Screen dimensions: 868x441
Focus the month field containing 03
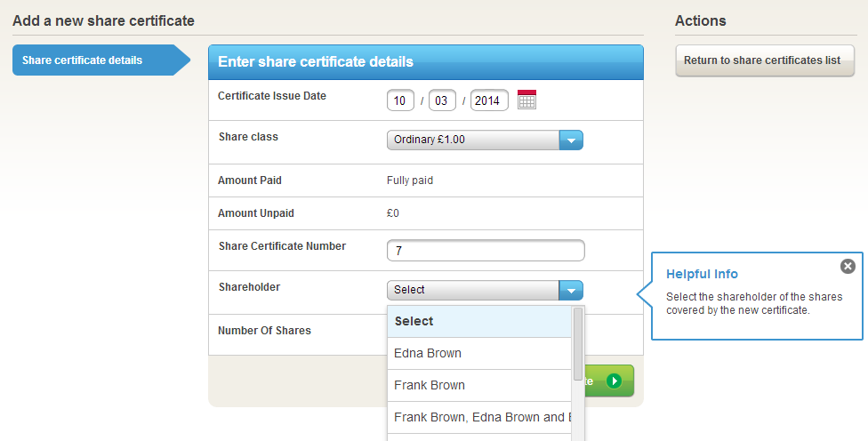(442, 100)
